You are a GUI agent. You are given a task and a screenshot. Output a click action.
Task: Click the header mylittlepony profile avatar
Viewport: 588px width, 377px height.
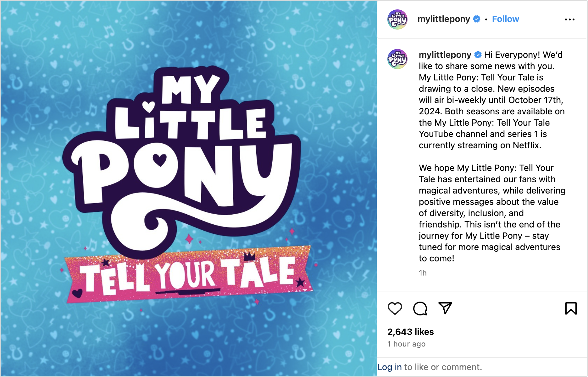point(397,19)
